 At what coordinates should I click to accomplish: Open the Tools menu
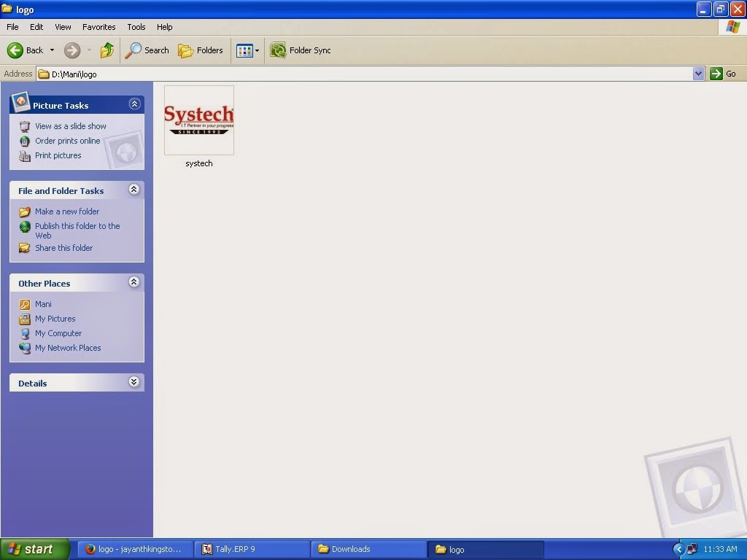tap(136, 27)
